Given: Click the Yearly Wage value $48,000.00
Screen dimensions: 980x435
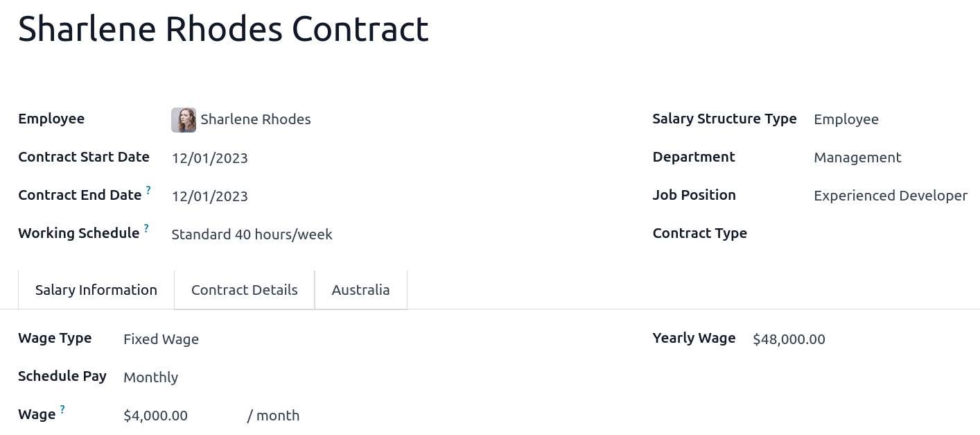Looking at the screenshot, I should tap(789, 339).
